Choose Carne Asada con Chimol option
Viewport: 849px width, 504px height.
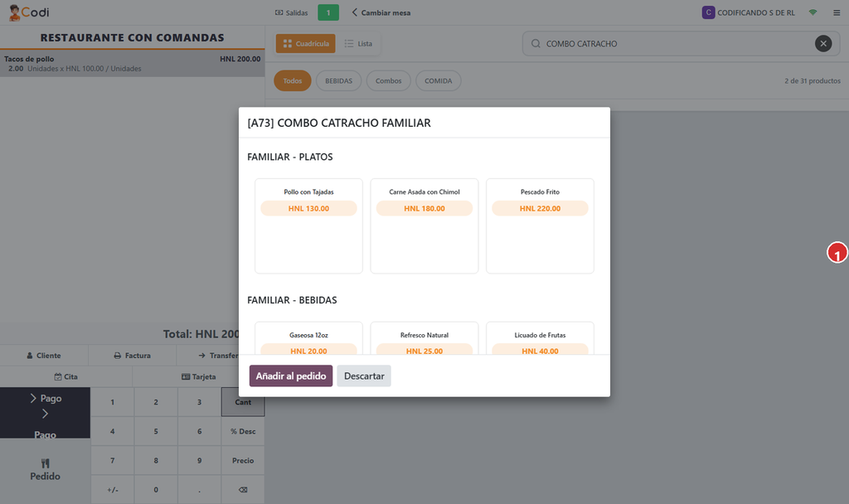click(424, 225)
